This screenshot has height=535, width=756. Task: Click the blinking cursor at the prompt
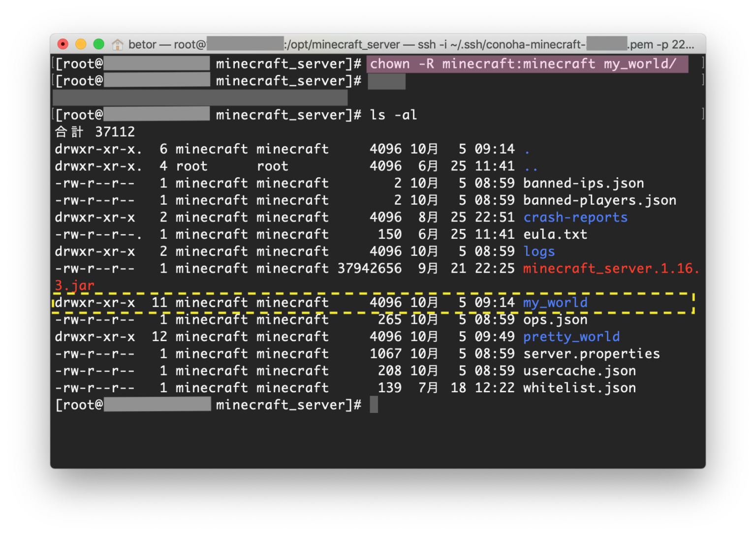[374, 404]
